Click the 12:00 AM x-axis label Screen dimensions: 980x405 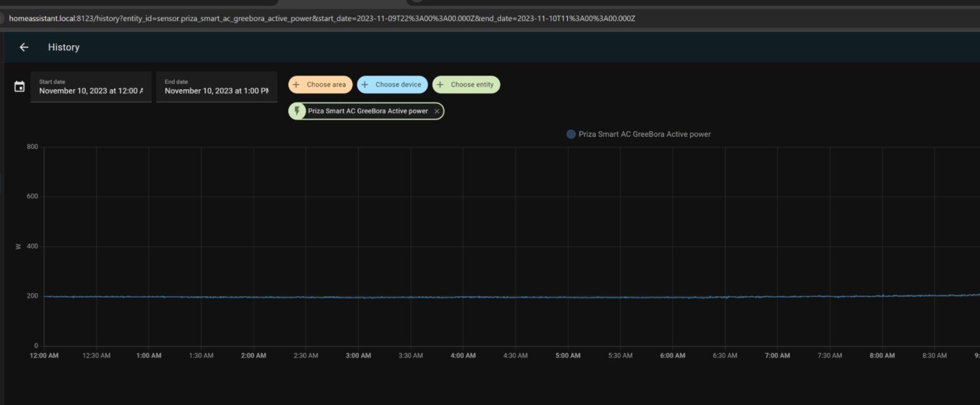(44, 355)
